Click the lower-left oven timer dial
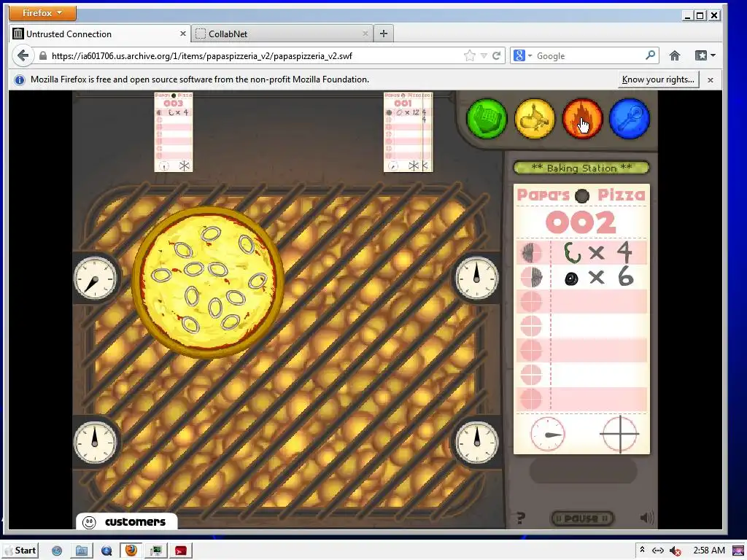The image size is (747, 560). [95, 443]
